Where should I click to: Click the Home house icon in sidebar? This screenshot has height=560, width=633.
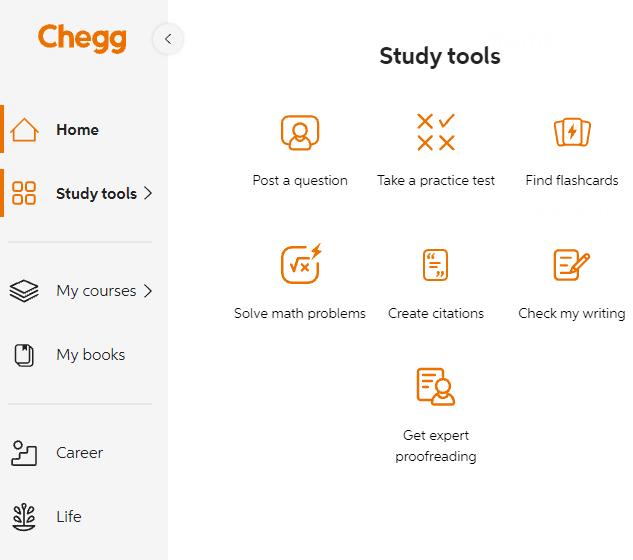point(24,130)
